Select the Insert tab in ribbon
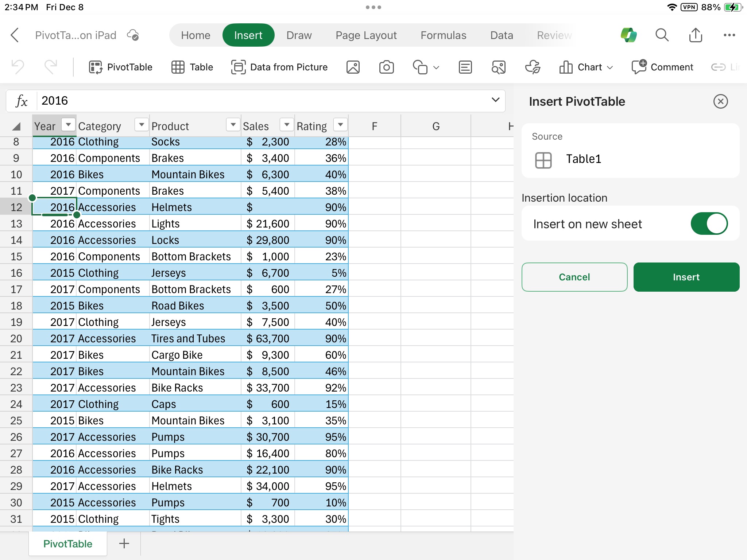Viewport: 747px width, 560px height. 248,35
